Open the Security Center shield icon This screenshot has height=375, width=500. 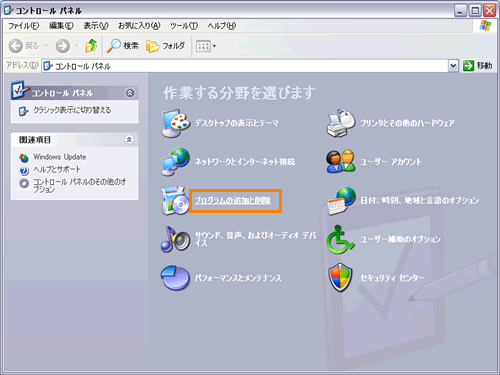coord(340,278)
